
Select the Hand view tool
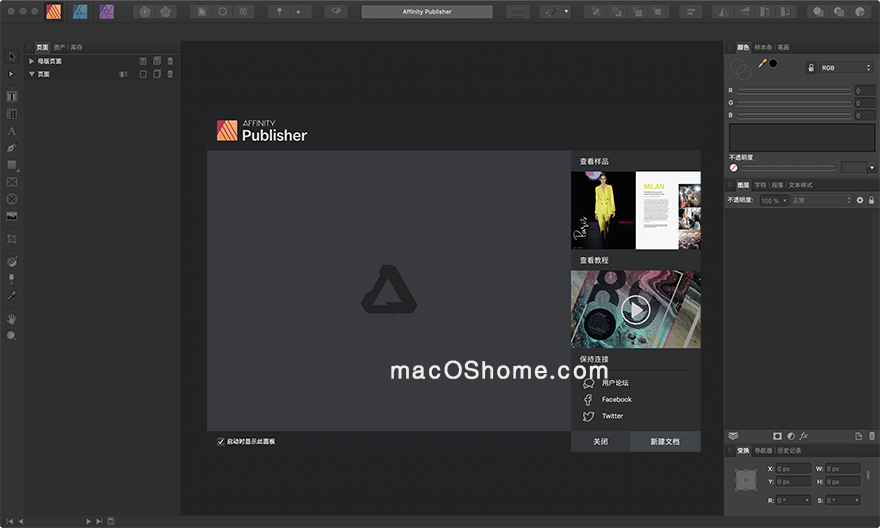pyautogui.click(x=12, y=319)
